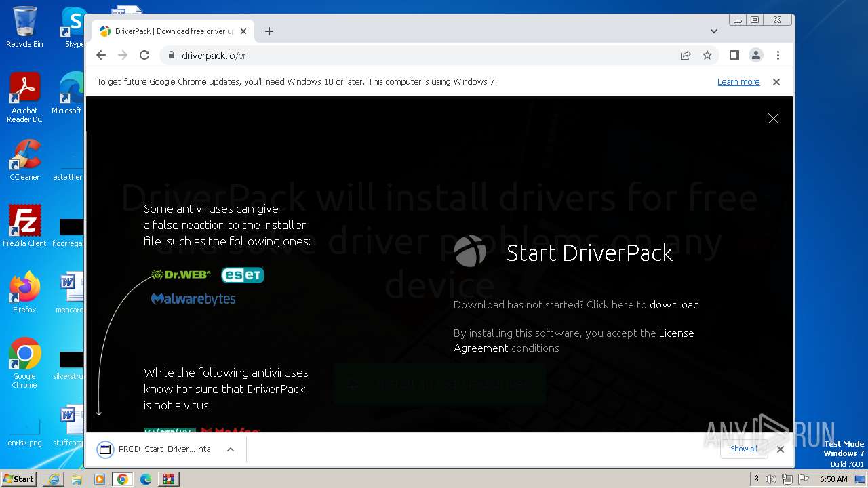Click the clock showing 6:50 AM
The width and height of the screenshot is (868, 488).
(833, 479)
